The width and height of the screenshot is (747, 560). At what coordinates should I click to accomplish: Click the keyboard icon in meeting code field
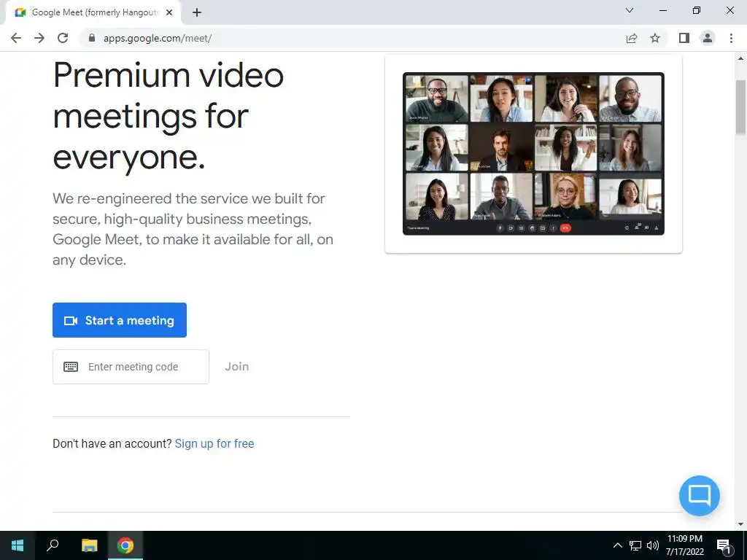pyautogui.click(x=71, y=367)
